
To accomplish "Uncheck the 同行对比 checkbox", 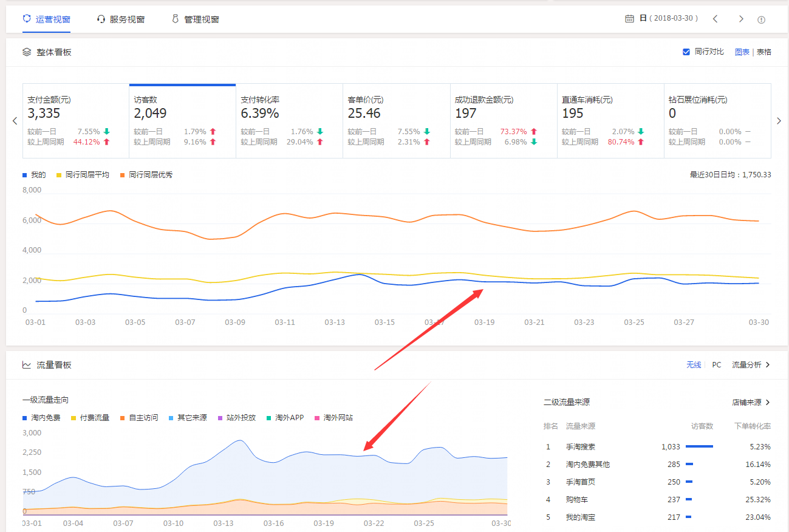I will tap(686, 52).
